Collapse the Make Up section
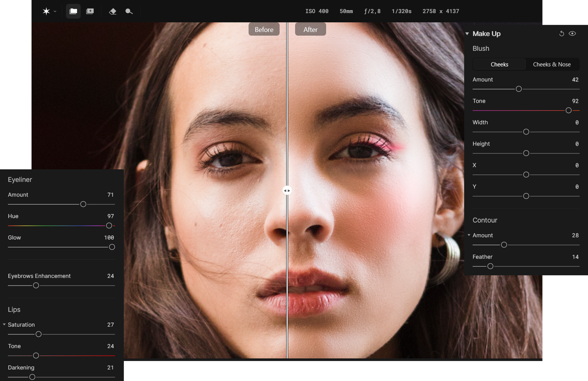This screenshot has width=588, height=381. (x=467, y=34)
